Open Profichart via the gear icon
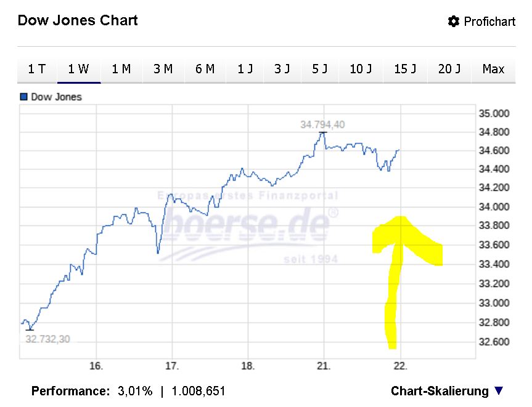The image size is (532, 407). click(x=454, y=22)
